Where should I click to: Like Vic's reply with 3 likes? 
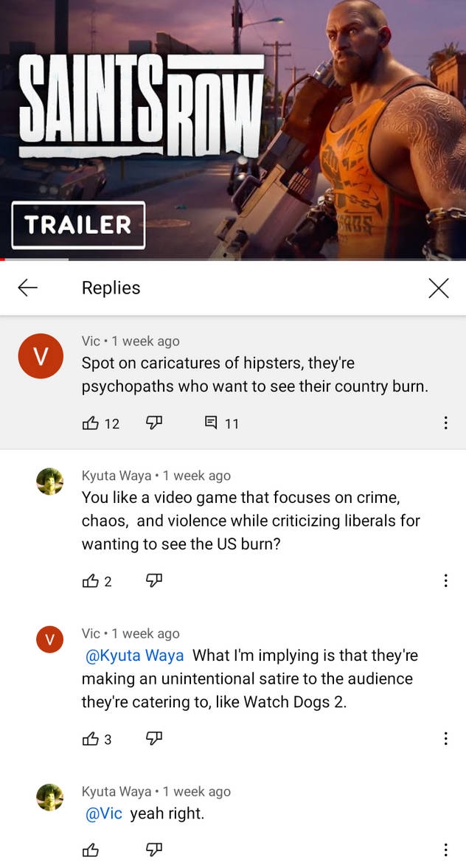(90, 738)
